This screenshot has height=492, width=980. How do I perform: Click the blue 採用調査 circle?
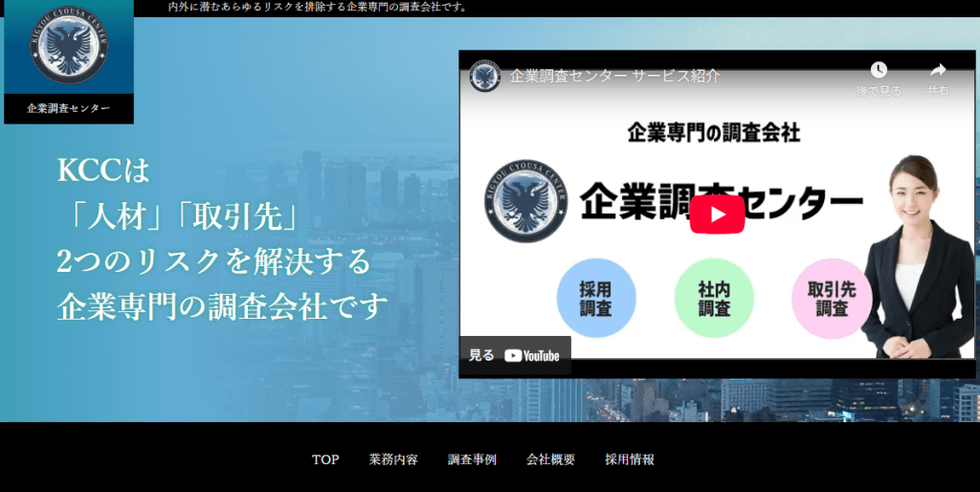pos(596,299)
